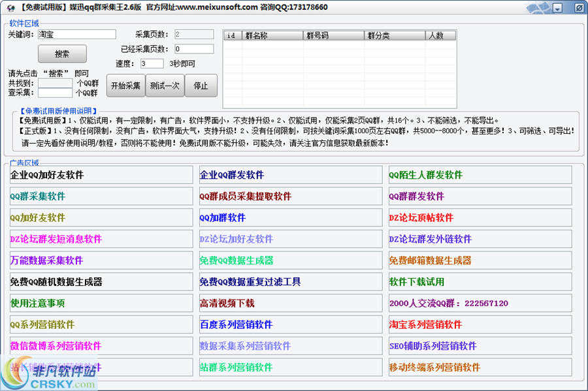Image resolution: width=588 pixels, height=391 pixels.
Task: Click the app icon in title bar
Action: [x=11, y=7]
